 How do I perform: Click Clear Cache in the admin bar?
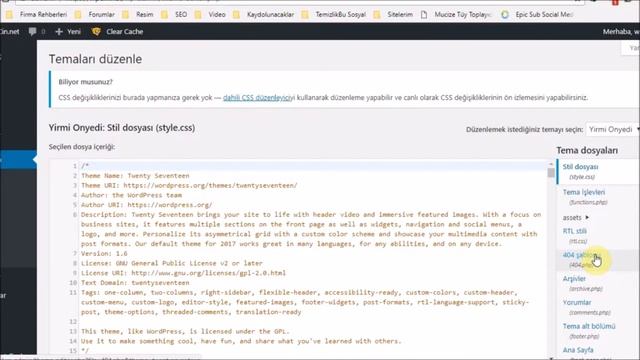pos(117,31)
